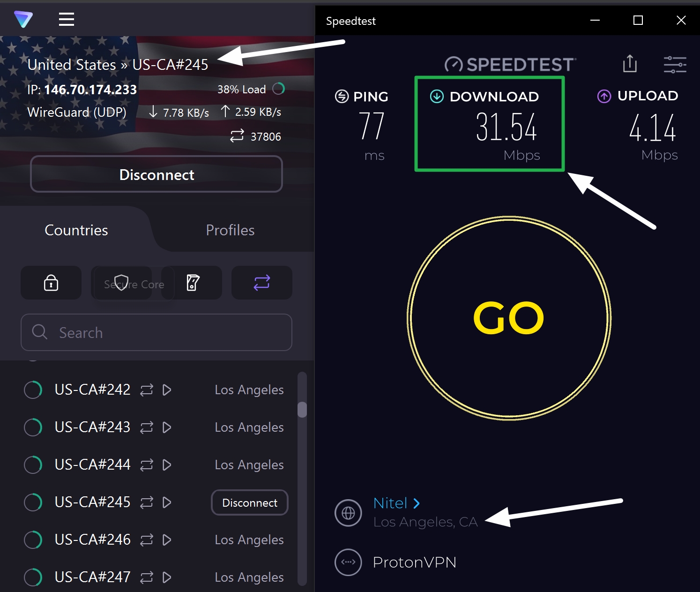The width and height of the screenshot is (700, 592).
Task: Click the main Disconnect button
Action: (156, 174)
